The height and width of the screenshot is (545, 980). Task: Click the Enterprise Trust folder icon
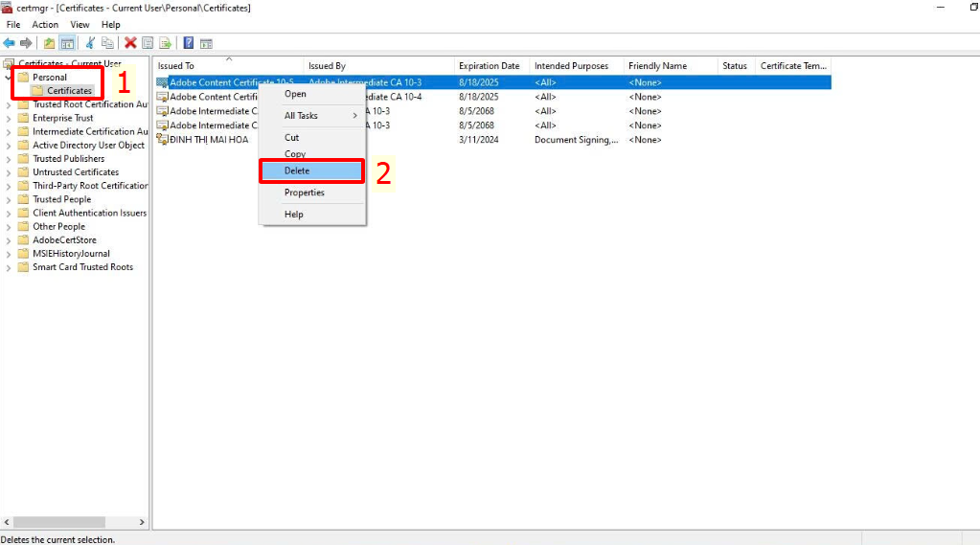point(23,118)
